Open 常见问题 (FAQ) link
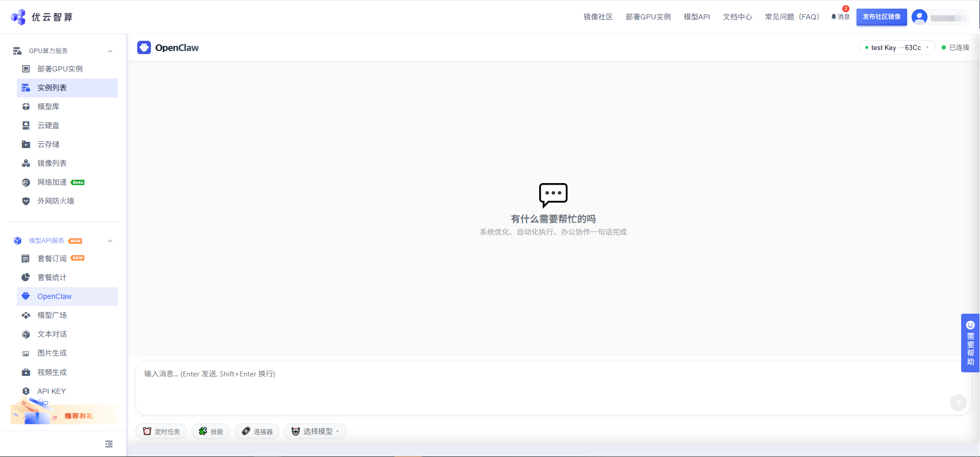This screenshot has height=457, width=980. (792, 17)
